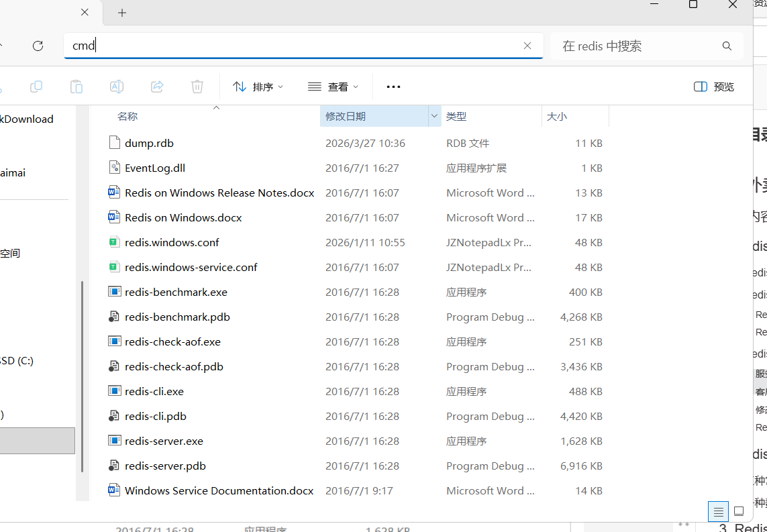Screen dimensions: 767x532
Task: Select the redis-check-aof.pdb file icon
Action: click(x=114, y=366)
